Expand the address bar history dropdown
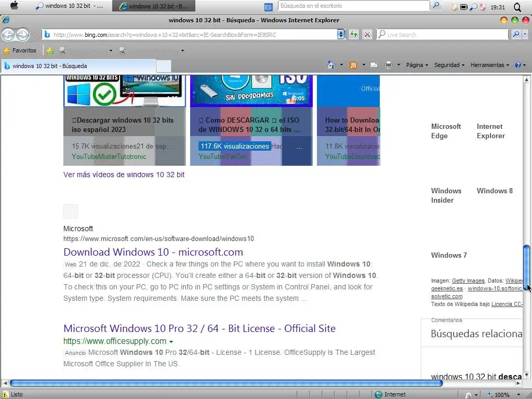Image resolution: width=532 pixels, height=399 pixels. 341,35
